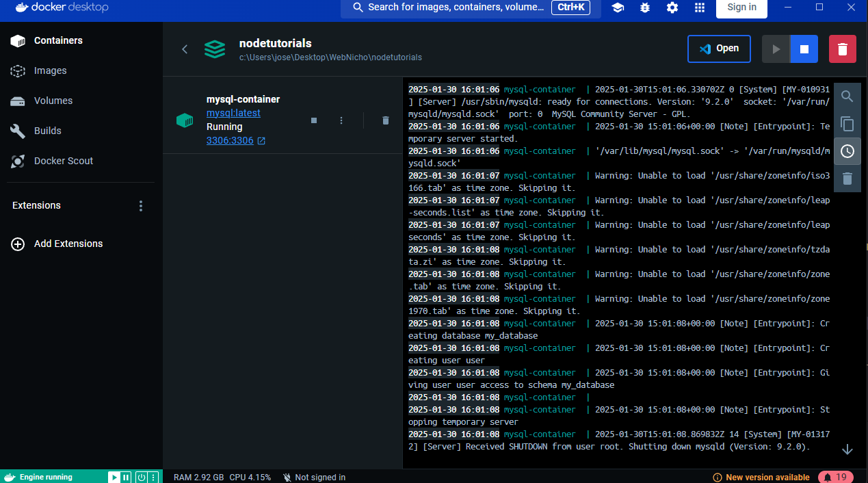Click the Extensions section heading
The width and height of the screenshot is (868, 483).
click(x=36, y=205)
